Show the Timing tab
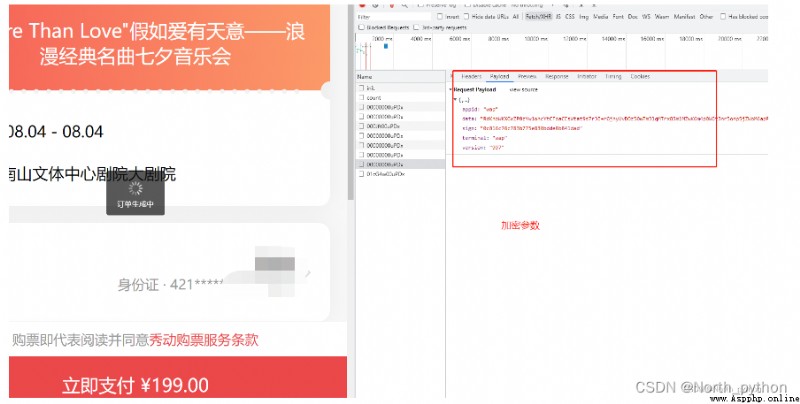This screenshot has height=404, width=800. click(613, 77)
